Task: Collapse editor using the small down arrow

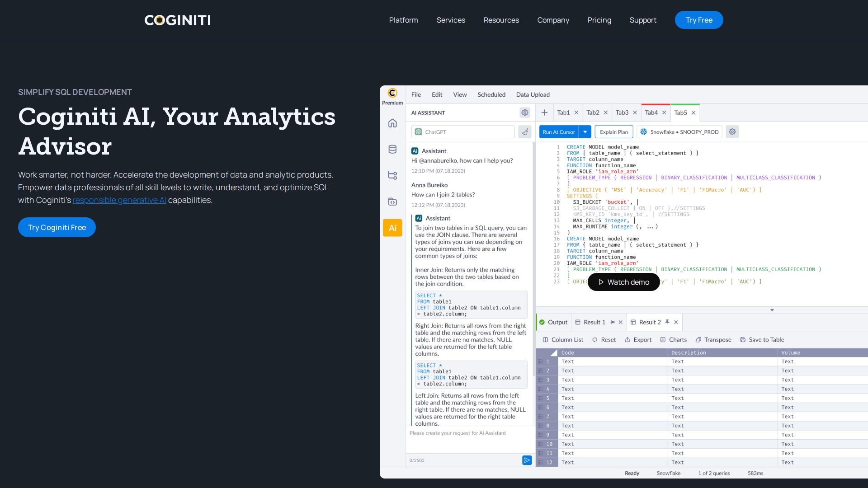Action: (x=772, y=310)
